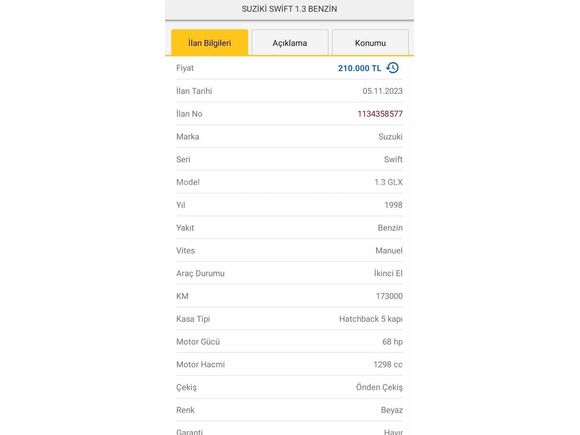Click the İkinci El condition value
The width and height of the screenshot is (580, 435).
coord(388,273)
